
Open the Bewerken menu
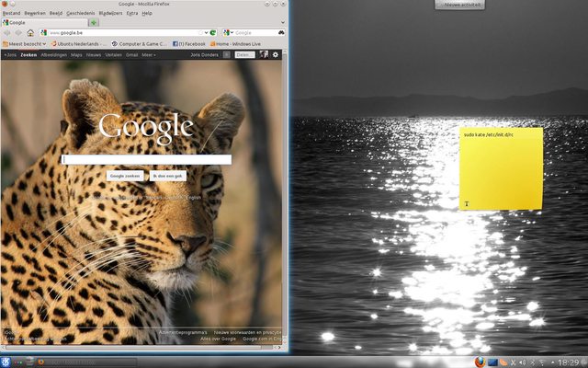[35, 13]
